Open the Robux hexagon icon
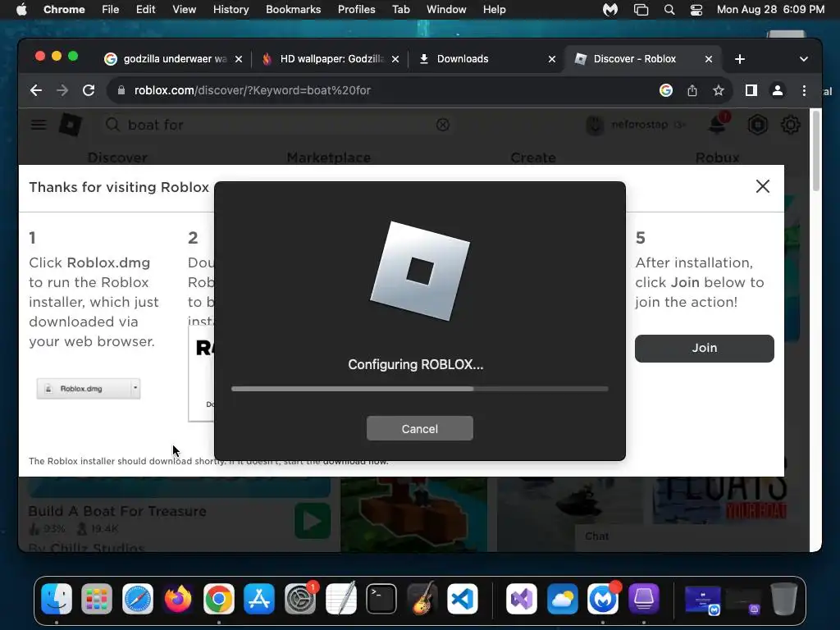 tap(757, 125)
